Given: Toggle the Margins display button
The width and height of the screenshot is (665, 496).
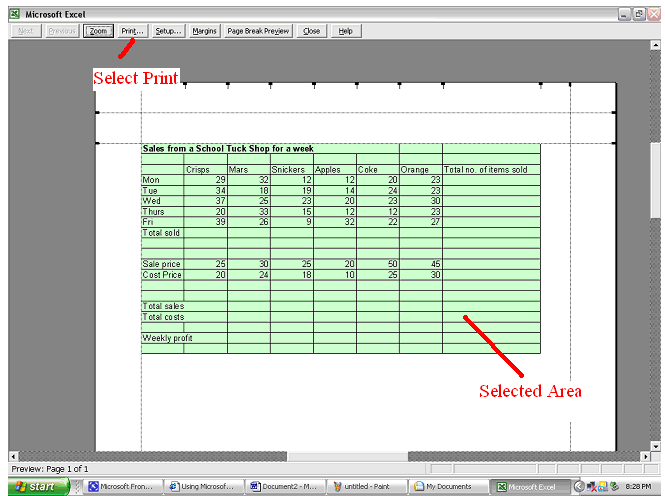Looking at the screenshot, I should (204, 31).
